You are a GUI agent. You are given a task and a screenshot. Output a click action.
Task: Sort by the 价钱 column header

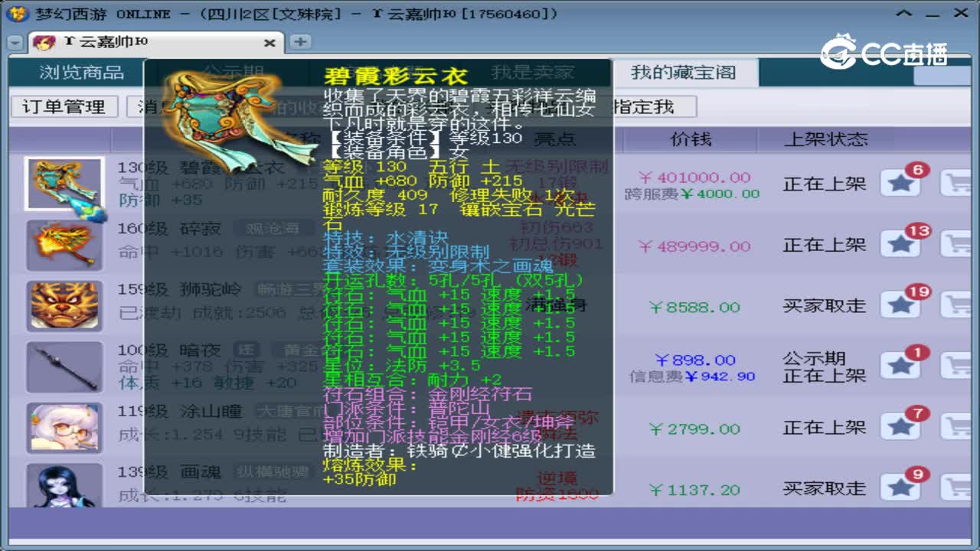click(691, 139)
